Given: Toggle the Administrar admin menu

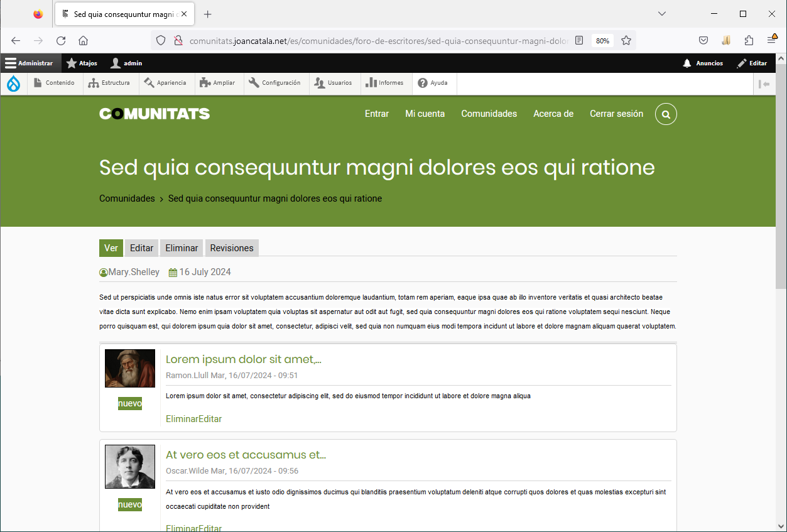Looking at the screenshot, I should [x=30, y=63].
